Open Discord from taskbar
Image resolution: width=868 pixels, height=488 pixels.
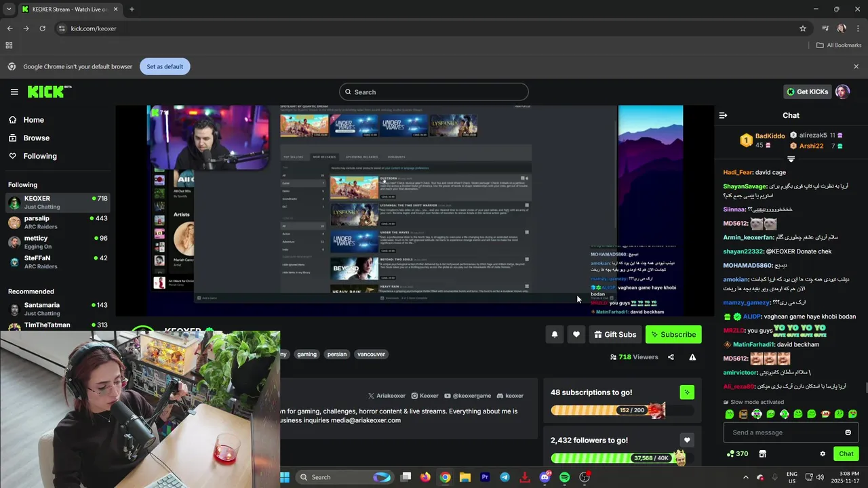tap(545, 477)
